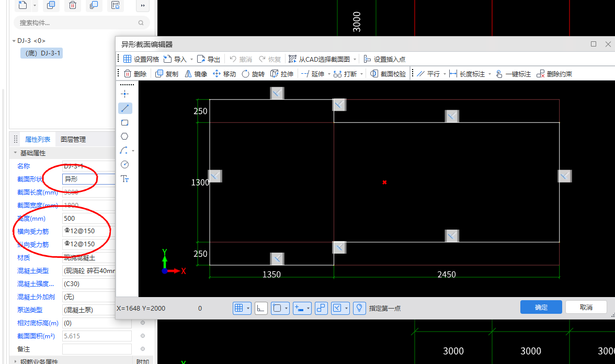Toggle constraint display icon
This screenshot has width=615, height=364.
point(337,309)
